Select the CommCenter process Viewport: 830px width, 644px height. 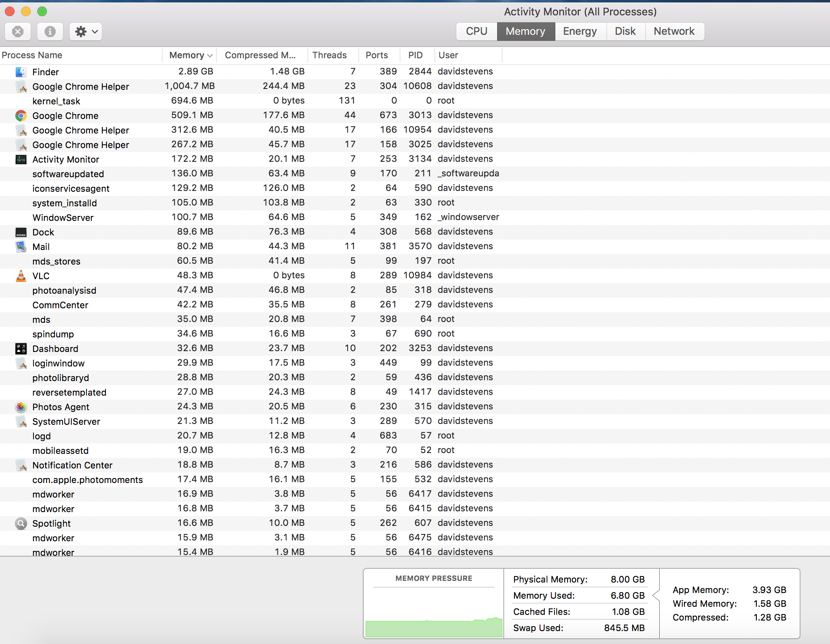(x=415, y=305)
